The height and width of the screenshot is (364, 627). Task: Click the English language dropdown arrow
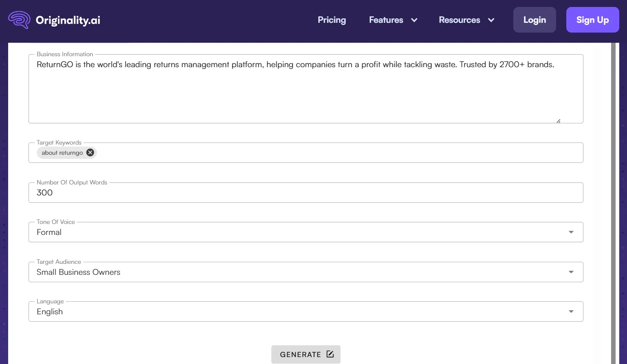pyautogui.click(x=571, y=311)
